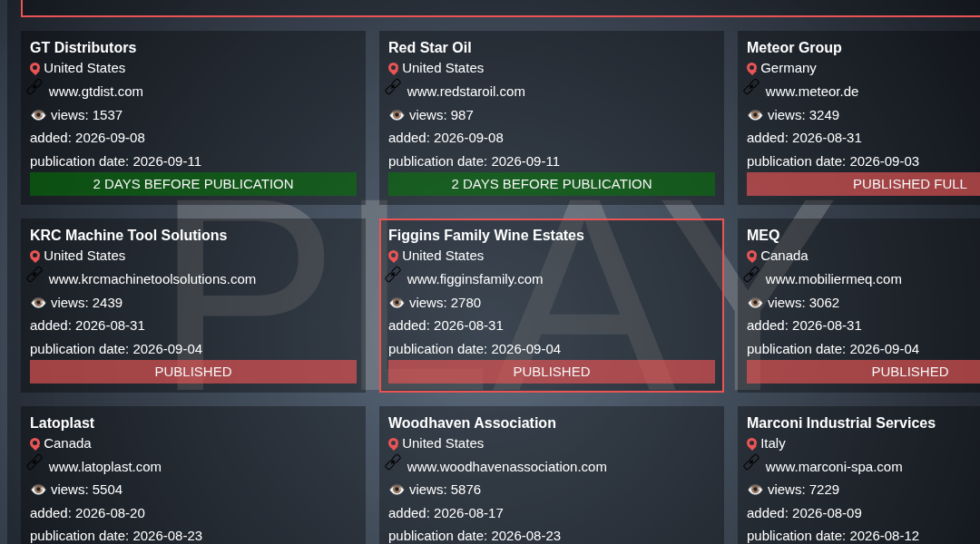
Task: Click the eye icon next to views: 5504
Action: [x=38, y=490]
